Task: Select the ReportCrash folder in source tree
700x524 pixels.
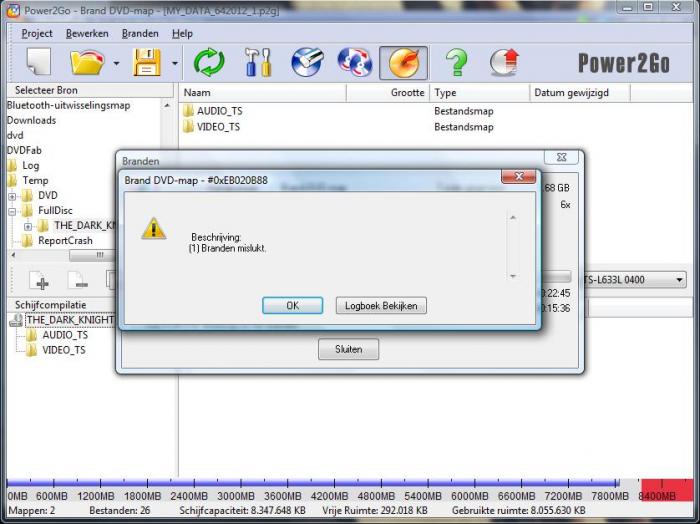Action: [x=65, y=241]
